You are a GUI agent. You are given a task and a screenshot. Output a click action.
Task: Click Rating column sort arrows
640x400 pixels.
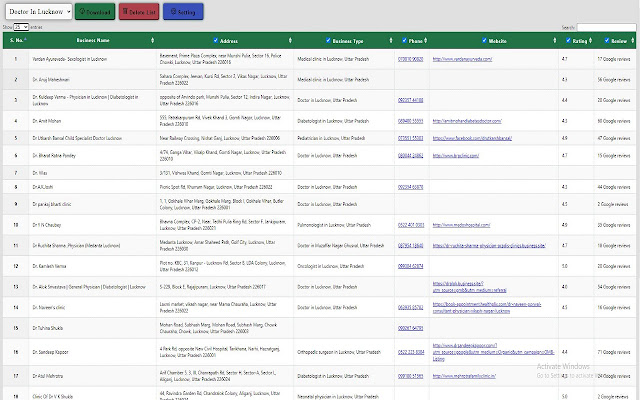590,40
